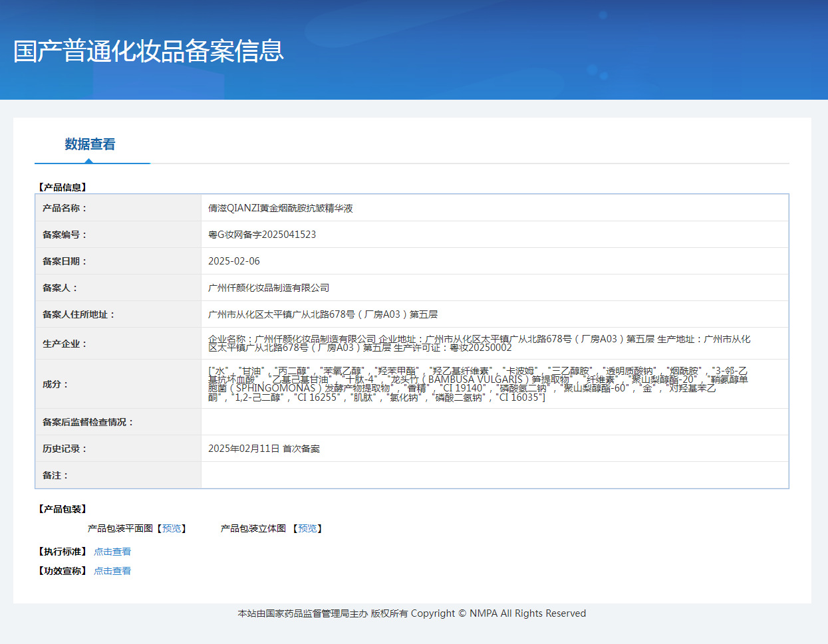Click the 成分 ingredient list text
The width and height of the screenshot is (828, 644).
click(x=478, y=384)
